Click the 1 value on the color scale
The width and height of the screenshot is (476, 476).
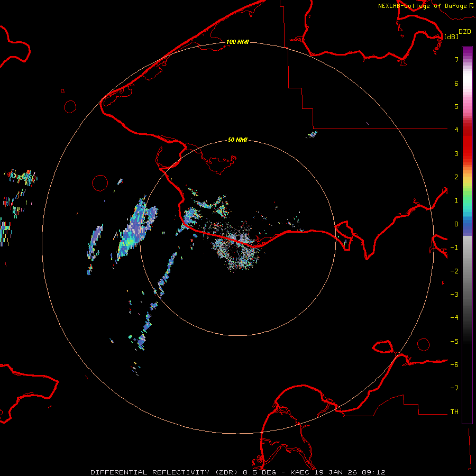coord(456,200)
